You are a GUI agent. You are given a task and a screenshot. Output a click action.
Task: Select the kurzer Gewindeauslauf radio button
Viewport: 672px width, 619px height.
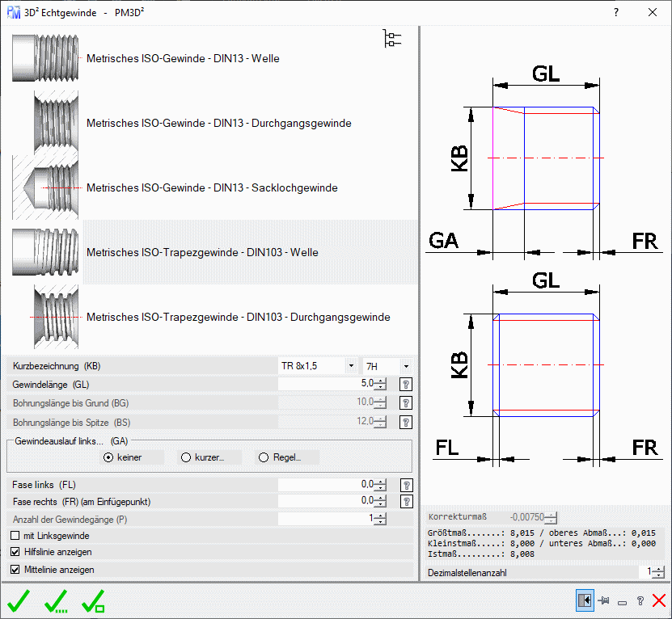point(184,457)
